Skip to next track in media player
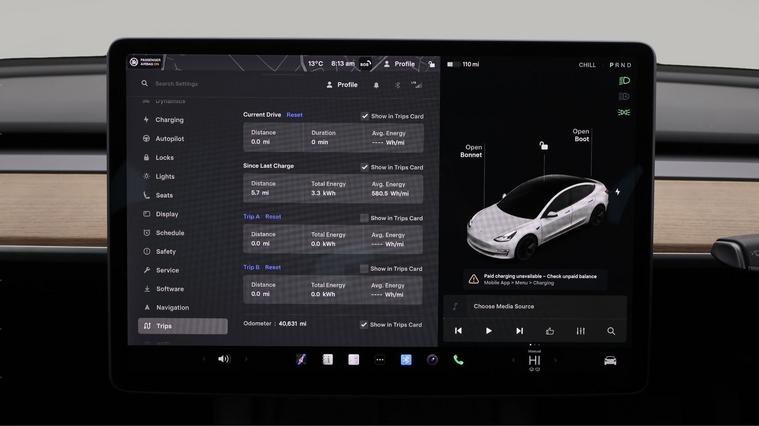Viewport: 759px width, 426px height. tap(519, 331)
